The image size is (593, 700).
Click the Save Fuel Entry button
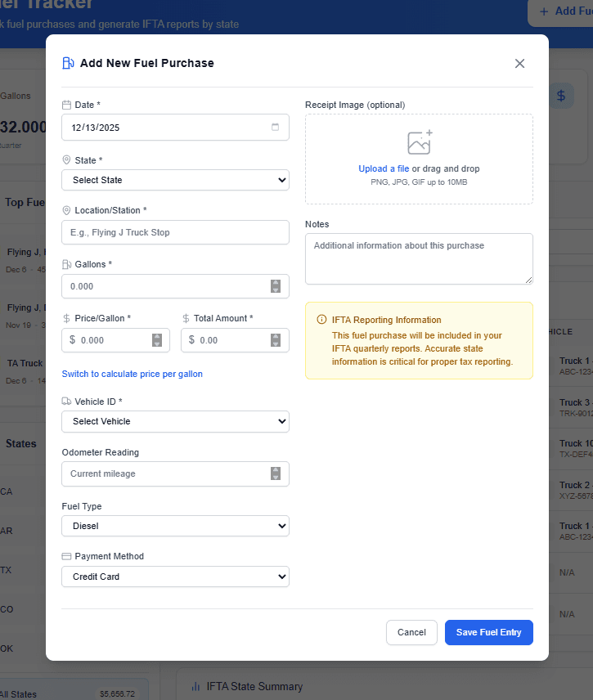488,632
